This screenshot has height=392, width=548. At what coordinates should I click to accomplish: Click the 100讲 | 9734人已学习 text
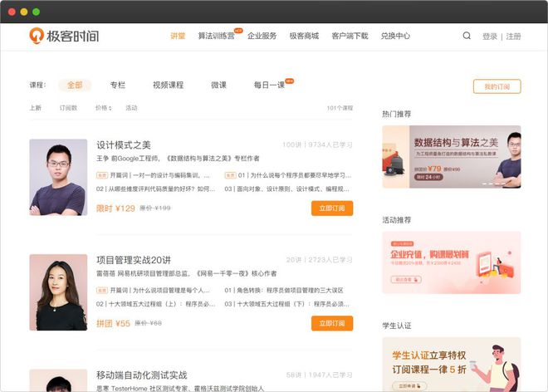click(317, 145)
